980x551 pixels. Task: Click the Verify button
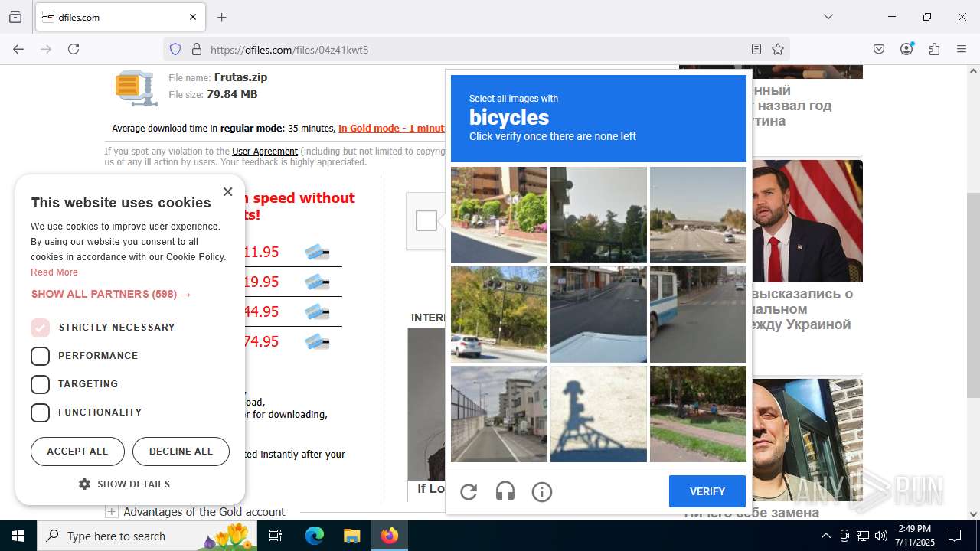(x=707, y=491)
